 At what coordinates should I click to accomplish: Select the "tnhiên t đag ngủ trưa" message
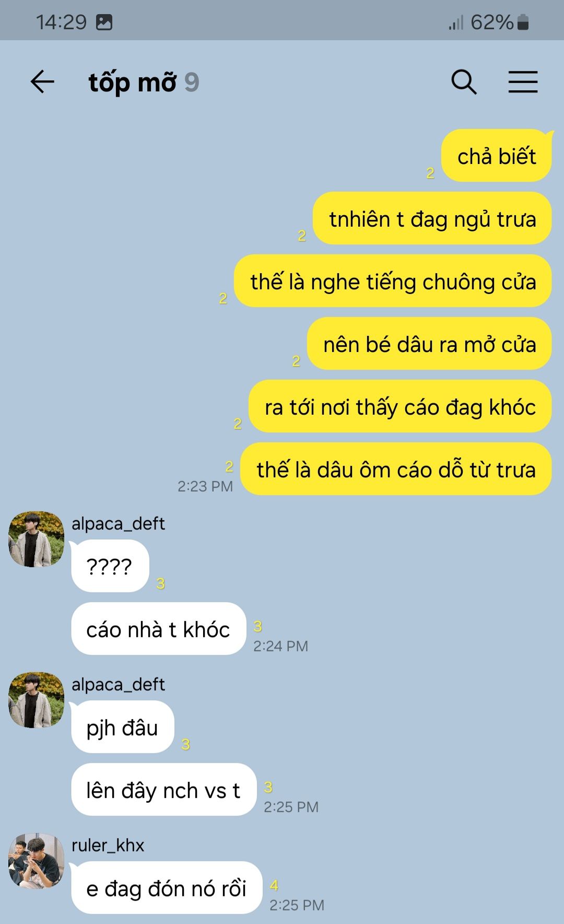tap(432, 218)
